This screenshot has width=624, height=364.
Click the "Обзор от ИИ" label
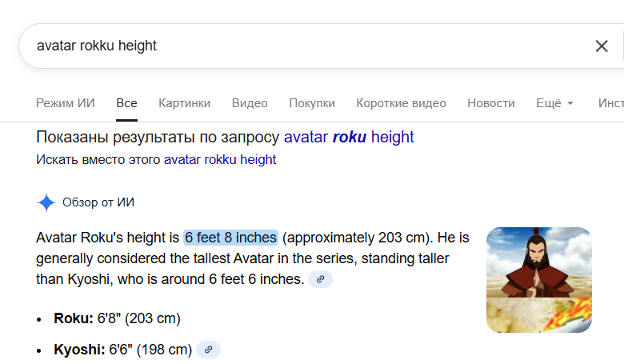[98, 202]
